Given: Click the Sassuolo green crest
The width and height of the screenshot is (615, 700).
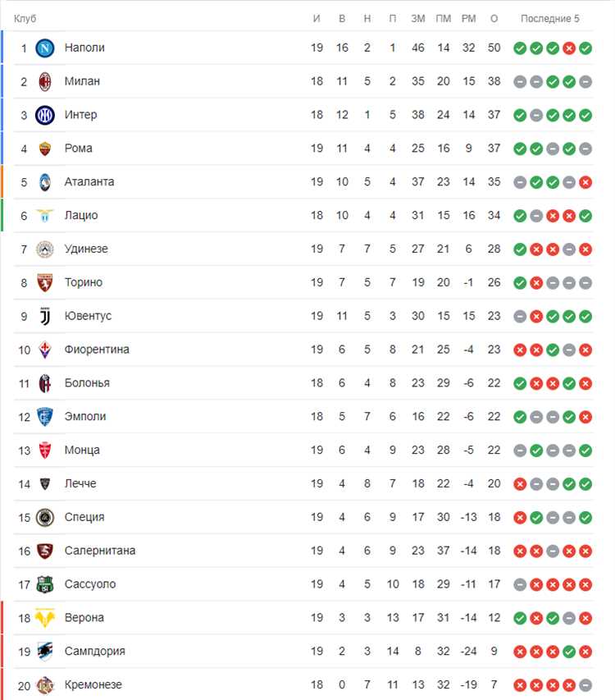Looking at the screenshot, I should 44,584.
